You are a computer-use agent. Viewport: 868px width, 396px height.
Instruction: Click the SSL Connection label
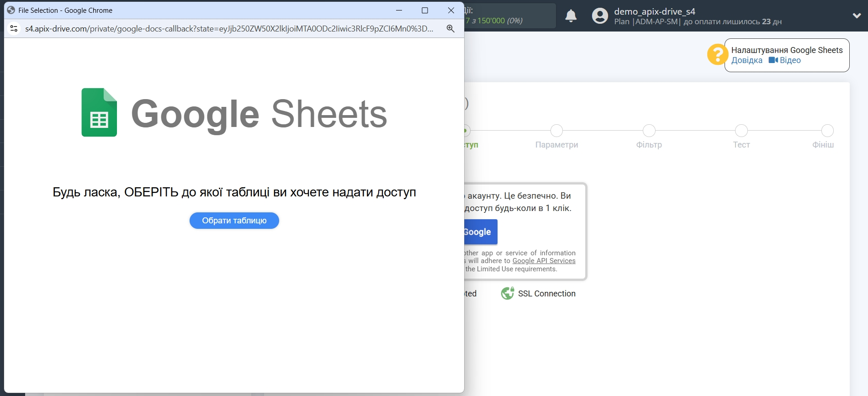coord(547,294)
